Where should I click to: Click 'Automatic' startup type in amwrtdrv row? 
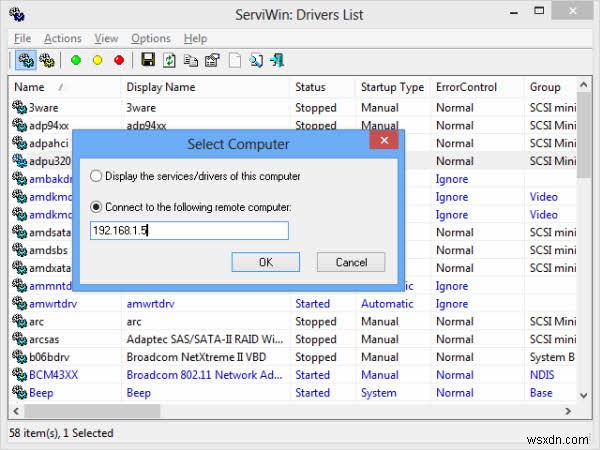[x=387, y=303]
